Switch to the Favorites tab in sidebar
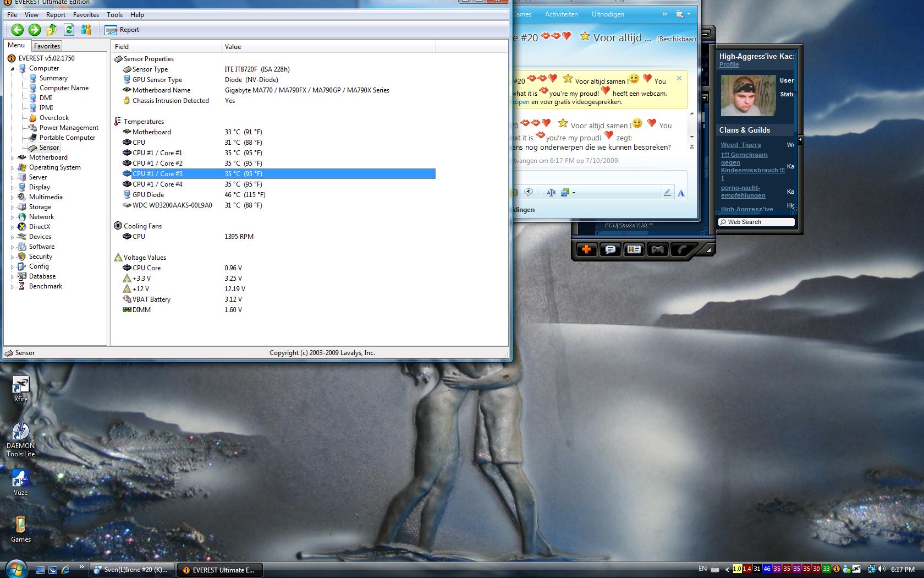The width and height of the screenshot is (924, 578). pos(47,46)
